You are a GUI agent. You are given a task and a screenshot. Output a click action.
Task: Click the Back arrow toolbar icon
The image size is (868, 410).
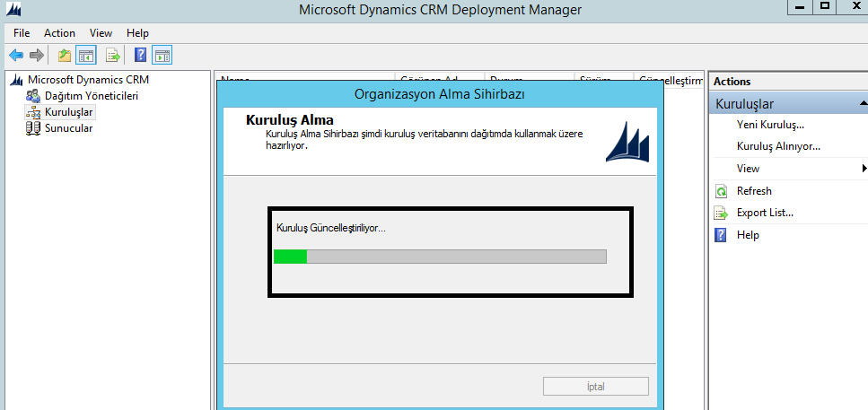click(x=16, y=55)
